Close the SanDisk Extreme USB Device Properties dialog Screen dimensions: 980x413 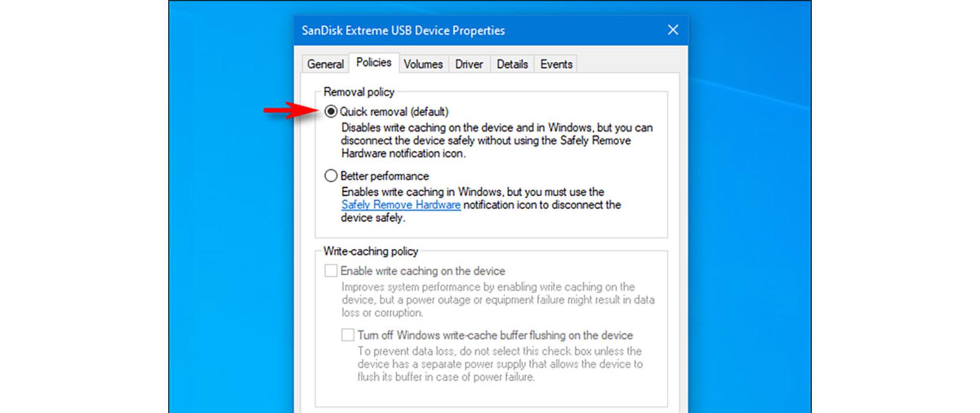673,30
